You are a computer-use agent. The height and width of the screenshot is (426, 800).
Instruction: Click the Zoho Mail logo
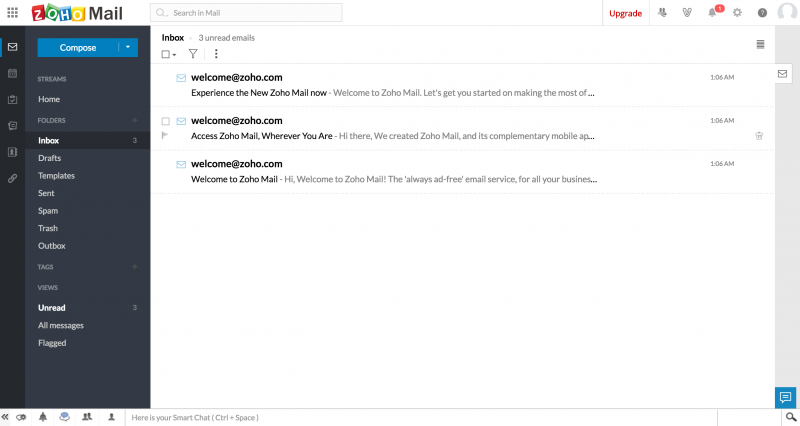click(77, 13)
